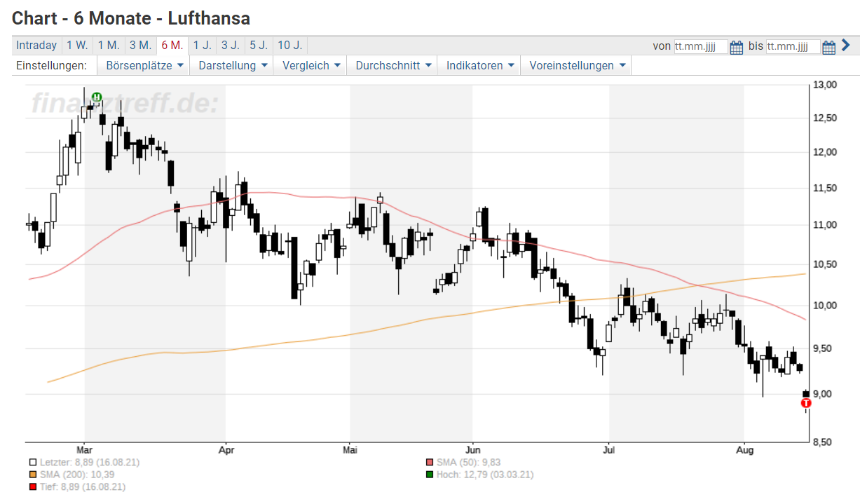
Task: Click the green Hoch legend swatch
Action: click(x=430, y=475)
